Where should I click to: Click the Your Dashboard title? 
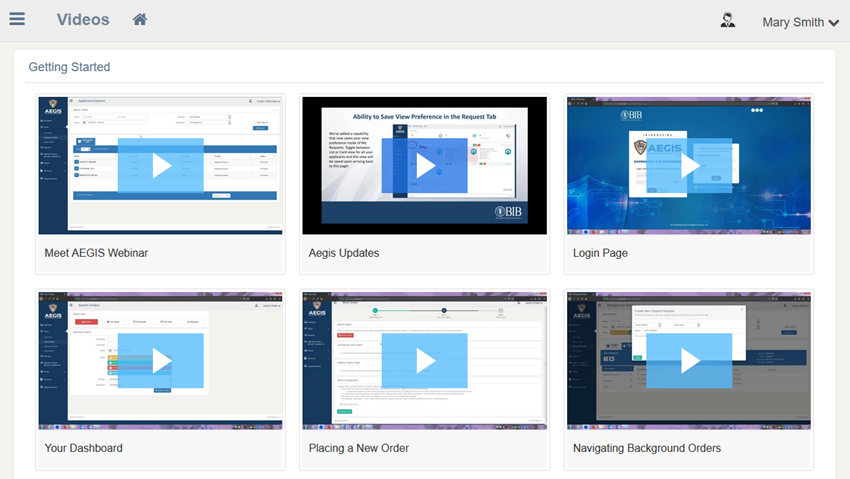coord(83,448)
